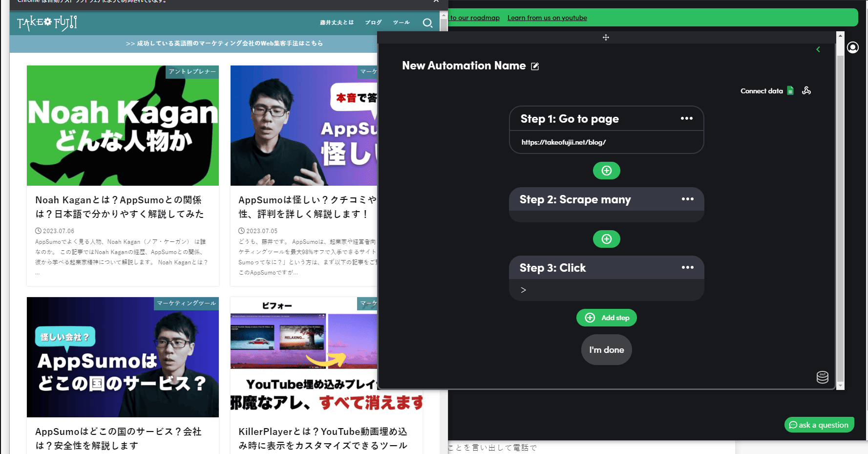Open the user profile avatar icon

click(853, 47)
